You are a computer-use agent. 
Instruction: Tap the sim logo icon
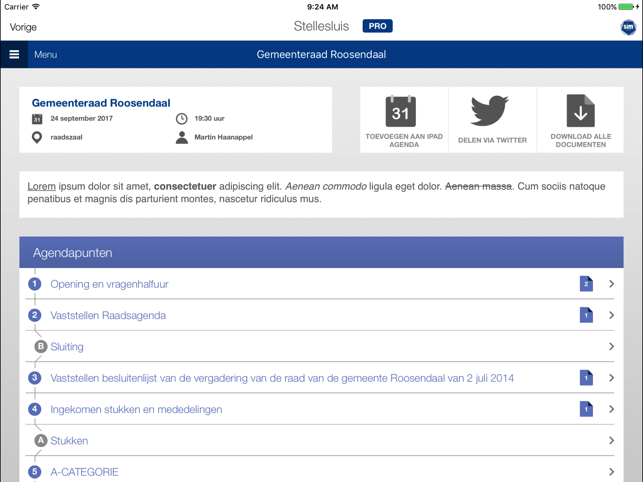click(x=628, y=27)
